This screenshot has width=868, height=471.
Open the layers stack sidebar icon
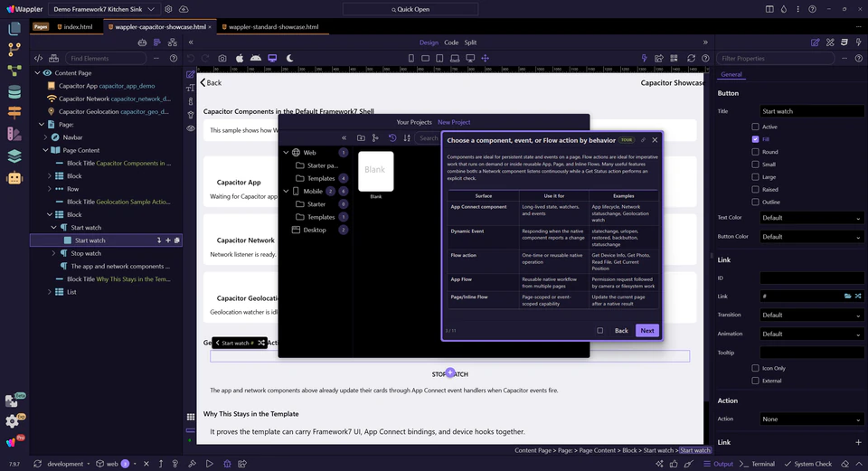[x=14, y=156]
